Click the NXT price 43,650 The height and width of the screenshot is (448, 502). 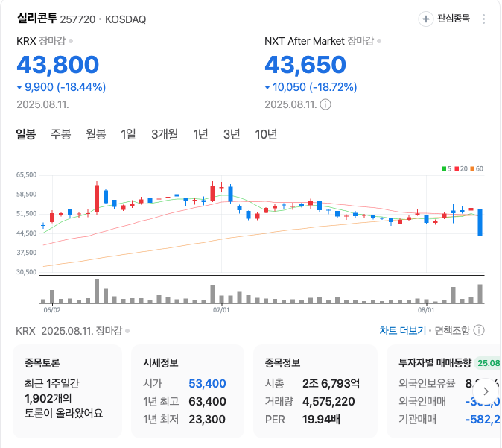305,65
